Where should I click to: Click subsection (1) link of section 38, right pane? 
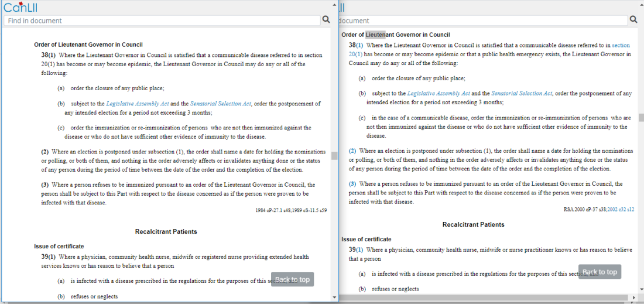click(x=360, y=45)
